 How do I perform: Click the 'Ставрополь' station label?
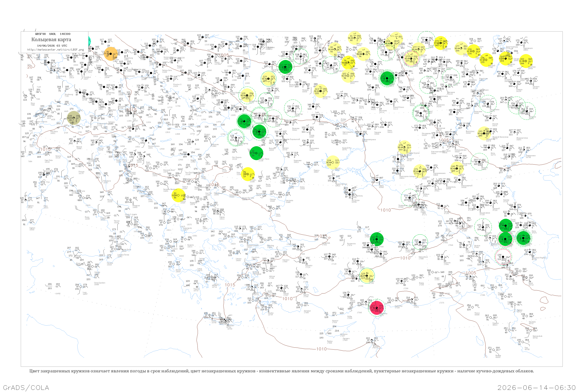(x=451, y=187)
